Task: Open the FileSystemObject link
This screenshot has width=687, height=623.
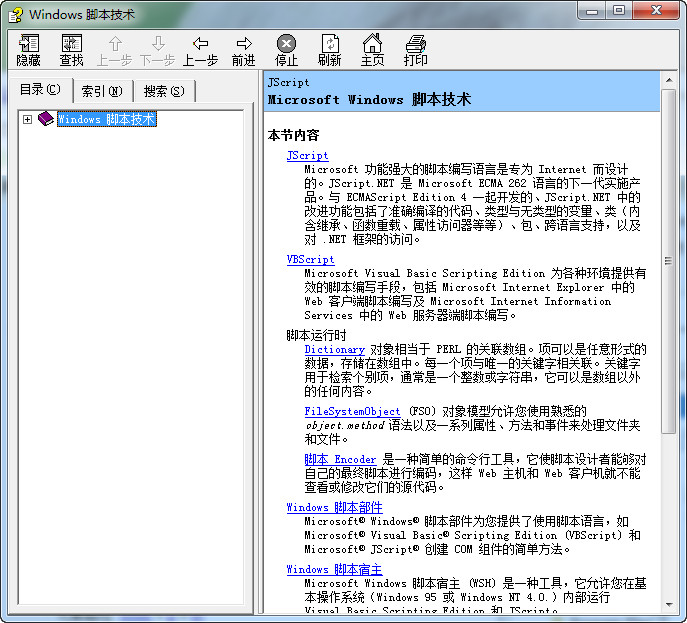Action: coord(352,411)
